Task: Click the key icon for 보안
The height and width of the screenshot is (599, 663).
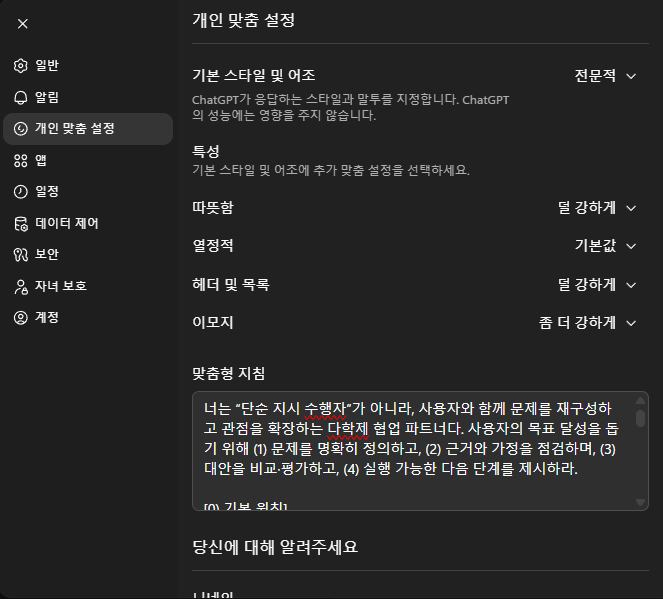Action: 21,255
